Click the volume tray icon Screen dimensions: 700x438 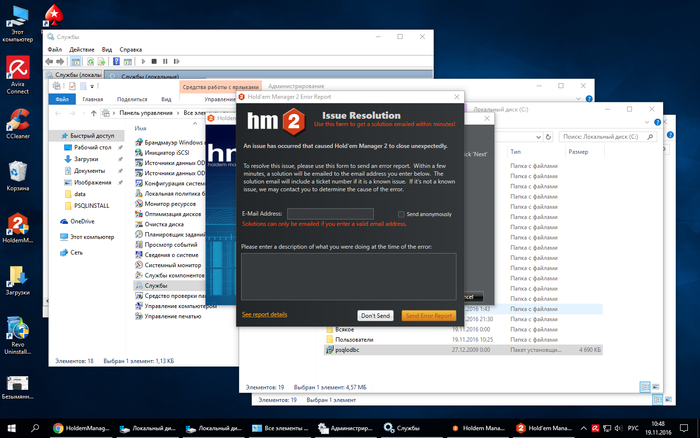(618, 428)
